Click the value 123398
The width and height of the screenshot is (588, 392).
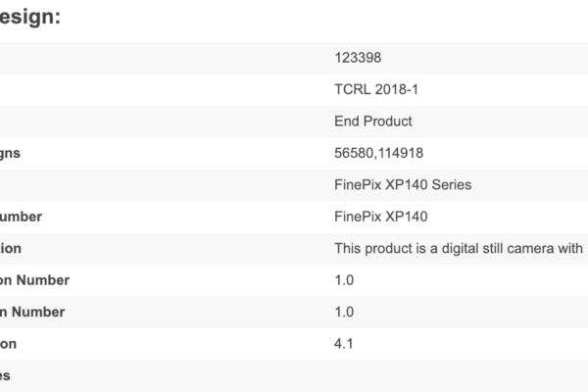(358, 58)
